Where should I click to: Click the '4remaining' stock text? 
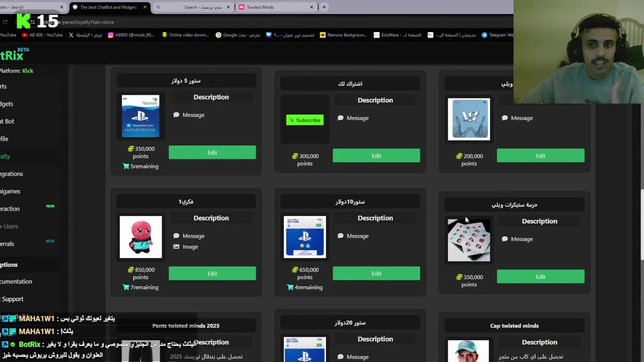pyautogui.click(x=308, y=288)
